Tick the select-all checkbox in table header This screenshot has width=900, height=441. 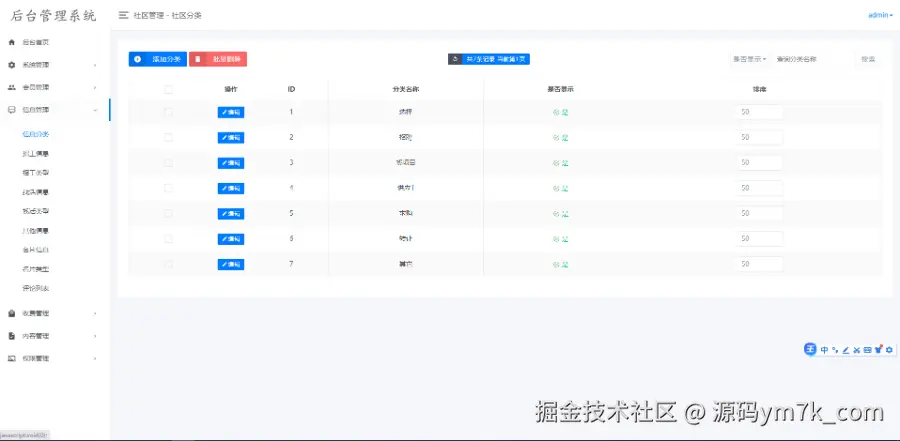coord(168,90)
